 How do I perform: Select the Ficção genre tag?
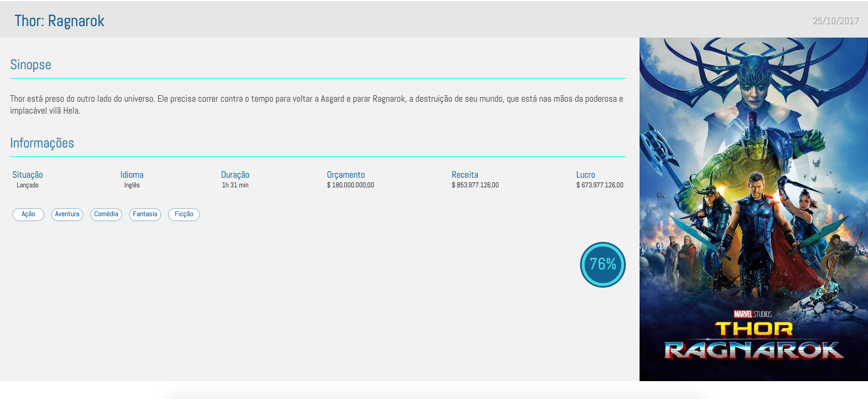coord(184,214)
